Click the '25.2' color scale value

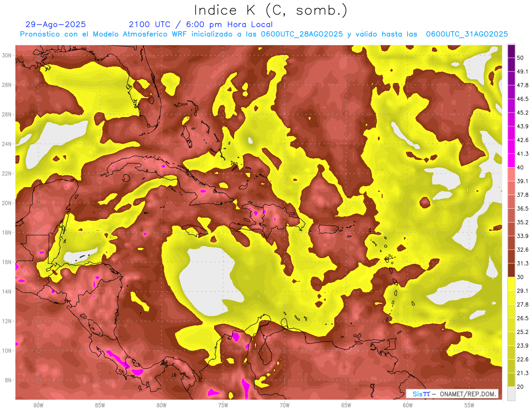[523, 332]
